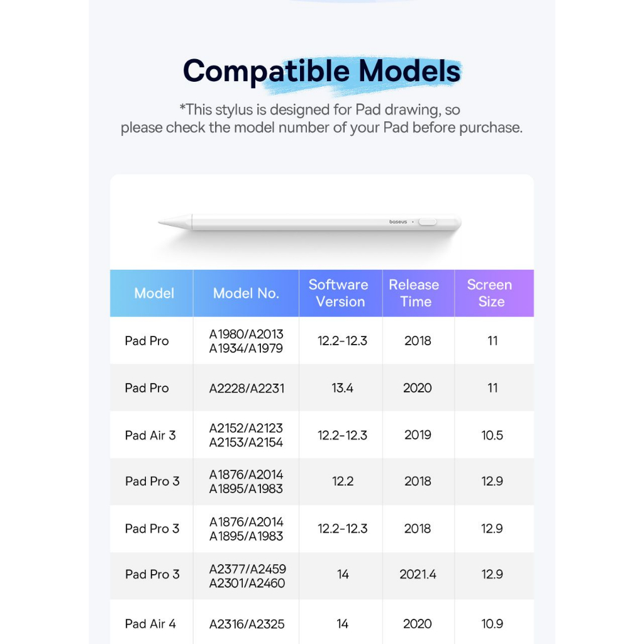Viewport: 644px width, 644px height.
Task: Click the 2021.4 release time cell
Action: pyautogui.click(x=418, y=574)
